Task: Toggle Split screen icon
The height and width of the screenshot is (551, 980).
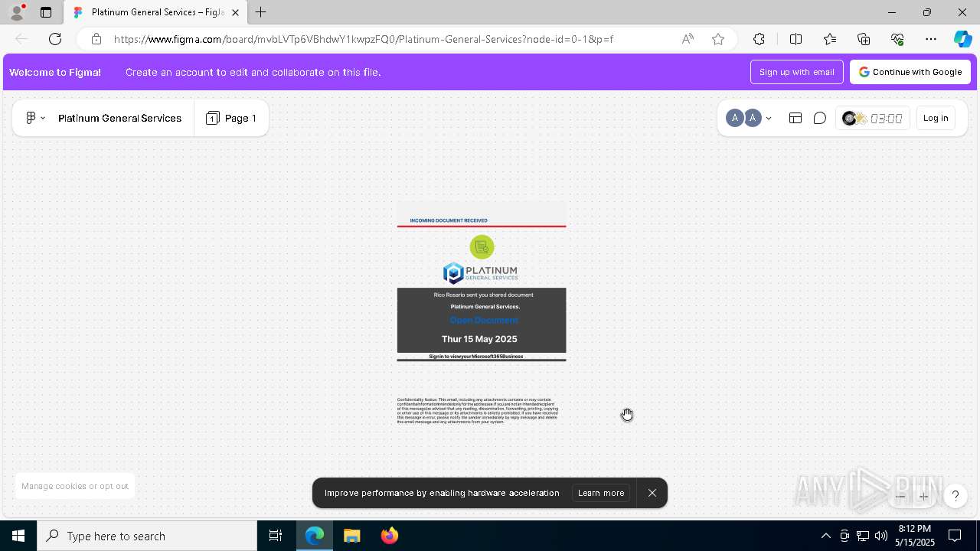Action: point(795,39)
